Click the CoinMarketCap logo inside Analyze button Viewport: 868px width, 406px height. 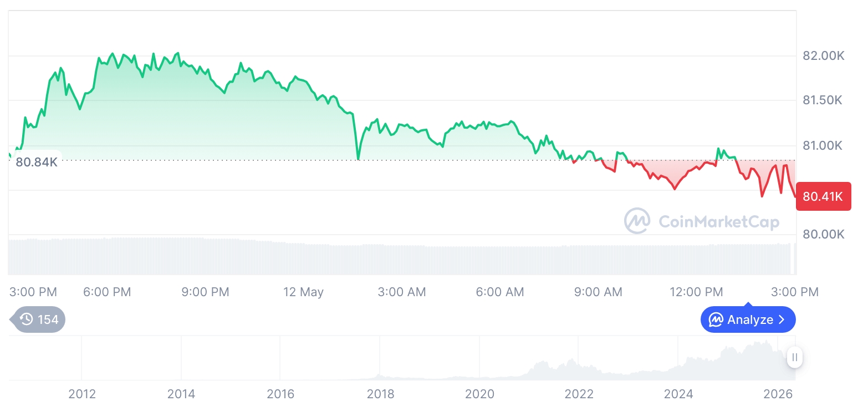pyautogui.click(x=716, y=320)
